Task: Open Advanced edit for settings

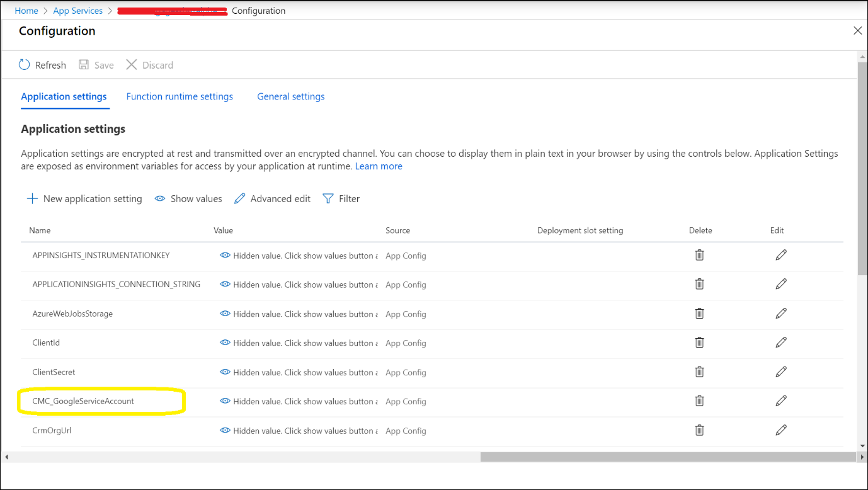Action: [x=272, y=198]
